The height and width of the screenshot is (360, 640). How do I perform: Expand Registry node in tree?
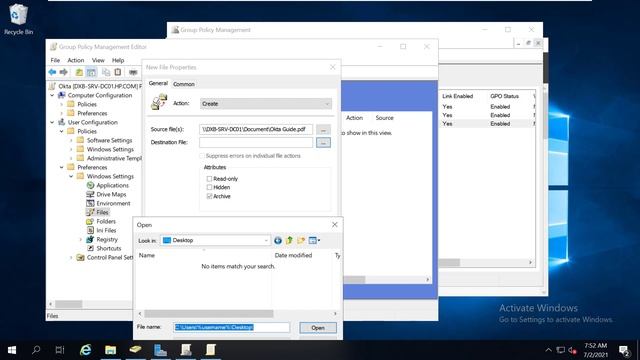click(81, 239)
